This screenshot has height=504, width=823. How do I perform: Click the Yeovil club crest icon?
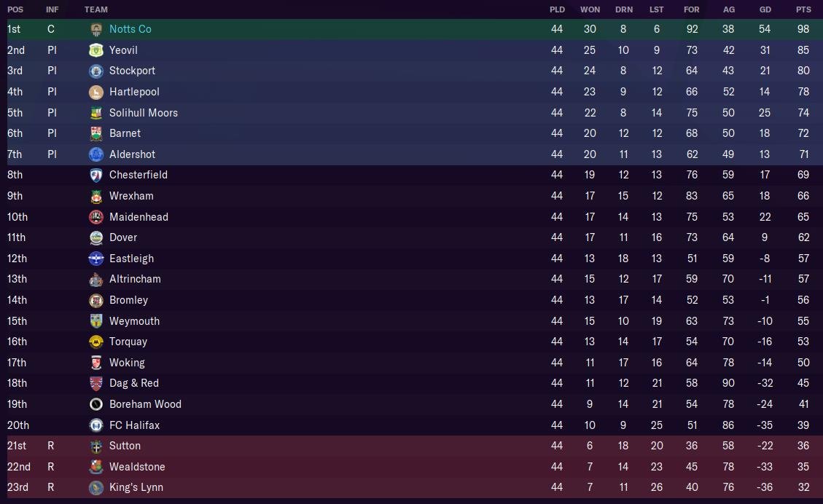pos(96,50)
